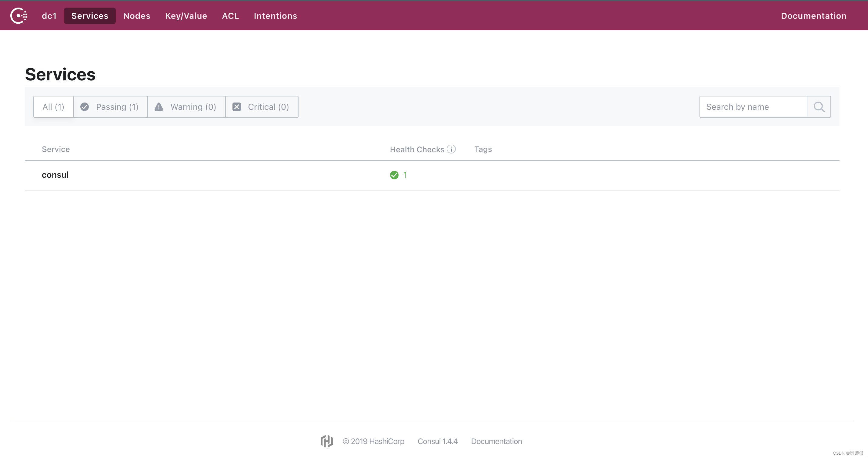Image resolution: width=868 pixels, height=458 pixels.
Task: Switch to the Nodes tab
Action: click(x=136, y=15)
